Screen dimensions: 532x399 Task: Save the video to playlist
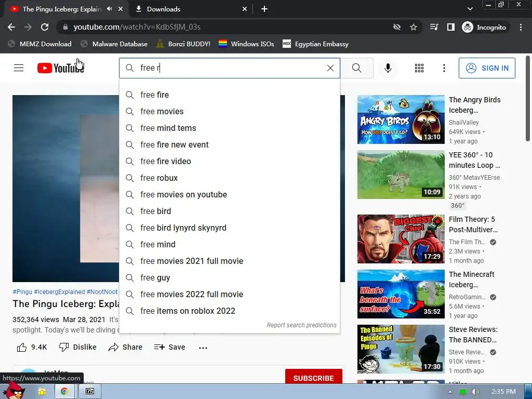click(169, 347)
